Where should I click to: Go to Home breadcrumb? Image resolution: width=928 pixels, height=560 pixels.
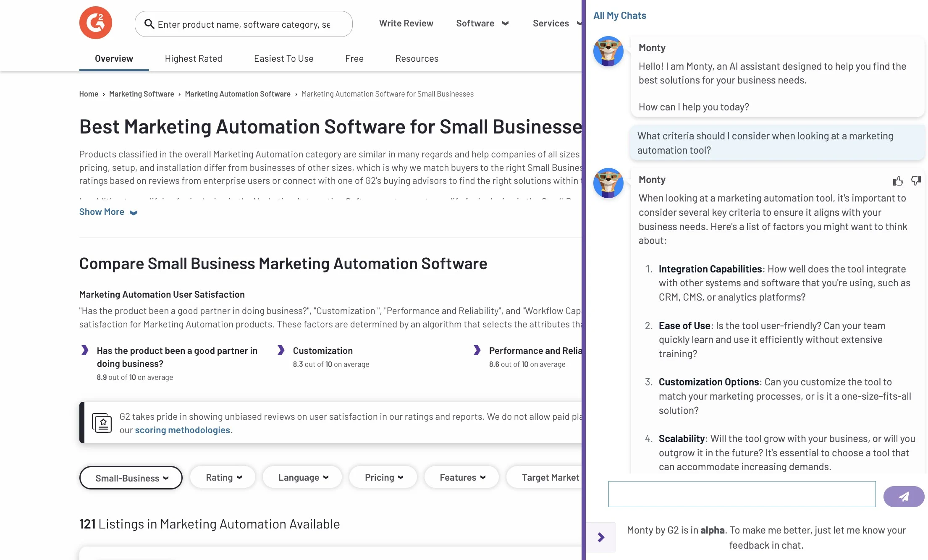tap(89, 94)
